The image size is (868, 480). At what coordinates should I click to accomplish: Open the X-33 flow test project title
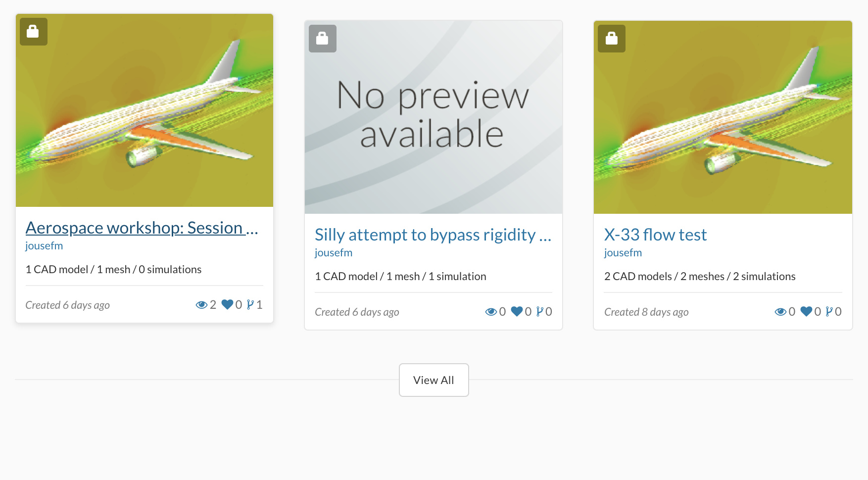(655, 235)
